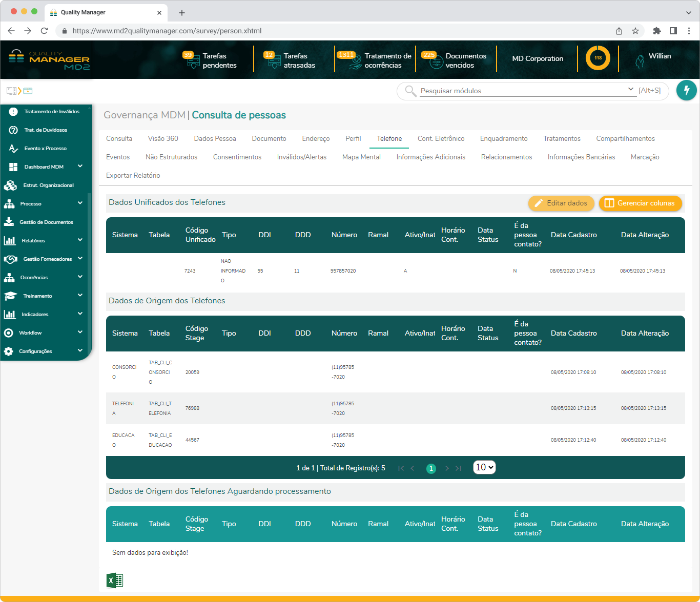
Task: Bookmark this page with the star icon
Action: [635, 31]
